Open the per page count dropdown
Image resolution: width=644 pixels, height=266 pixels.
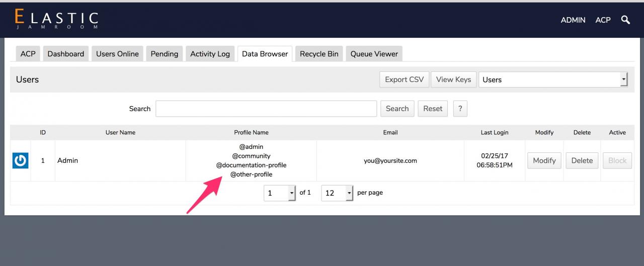point(337,193)
